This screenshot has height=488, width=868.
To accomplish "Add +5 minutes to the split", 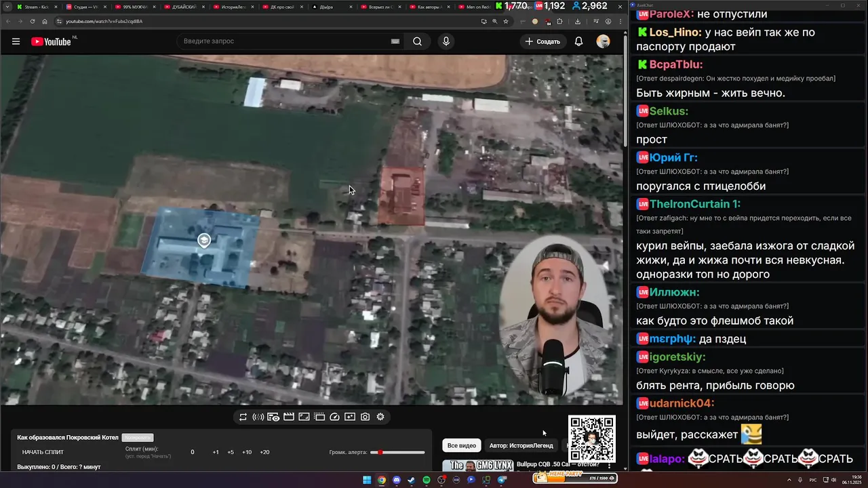I will [231, 452].
